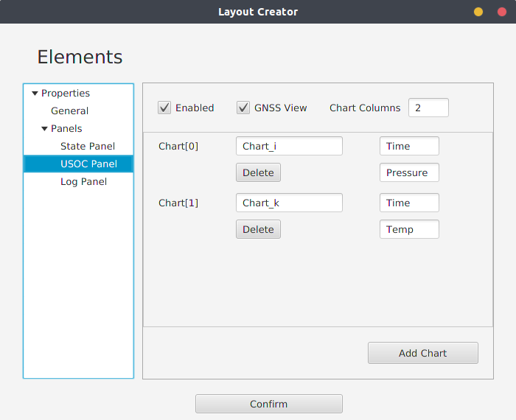This screenshot has width=516, height=420.
Task: Select USOC Panel tree item
Action: pos(78,164)
